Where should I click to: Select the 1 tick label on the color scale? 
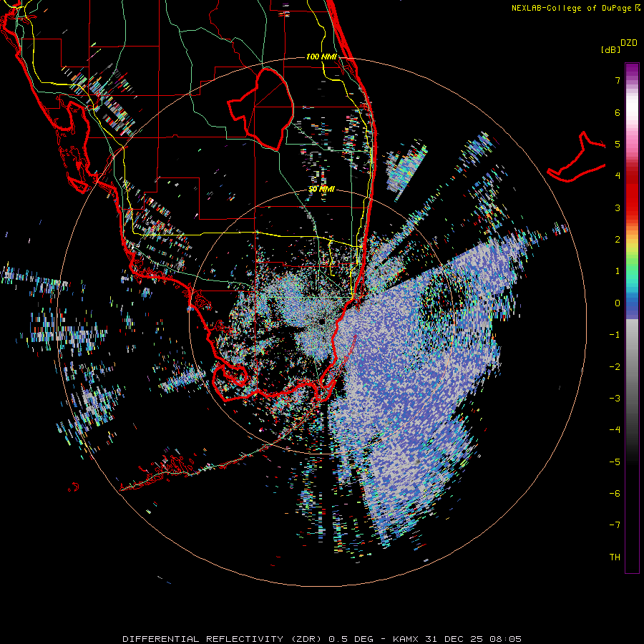click(x=618, y=271)
